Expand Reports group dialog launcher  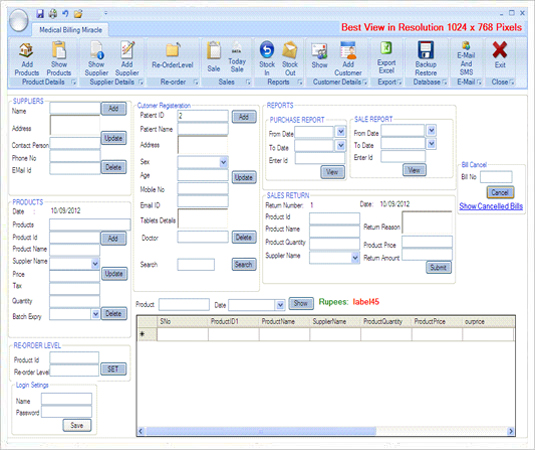pyautogui.click(x=300, y=82)
